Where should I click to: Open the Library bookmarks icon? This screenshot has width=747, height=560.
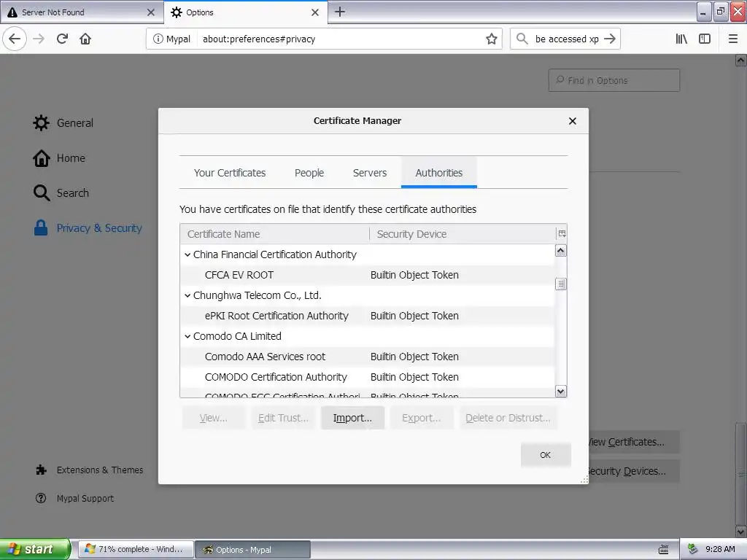pyautogui.click(x=682, y=39)
